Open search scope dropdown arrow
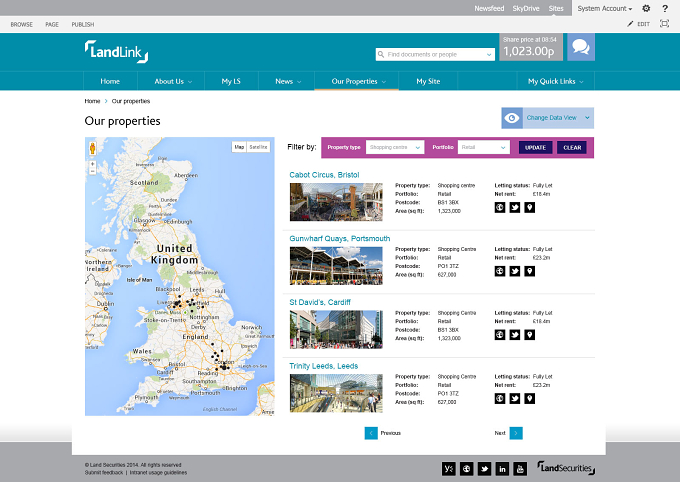The height and width of the screenshot is (482, 680). click(x=489, y=55)
